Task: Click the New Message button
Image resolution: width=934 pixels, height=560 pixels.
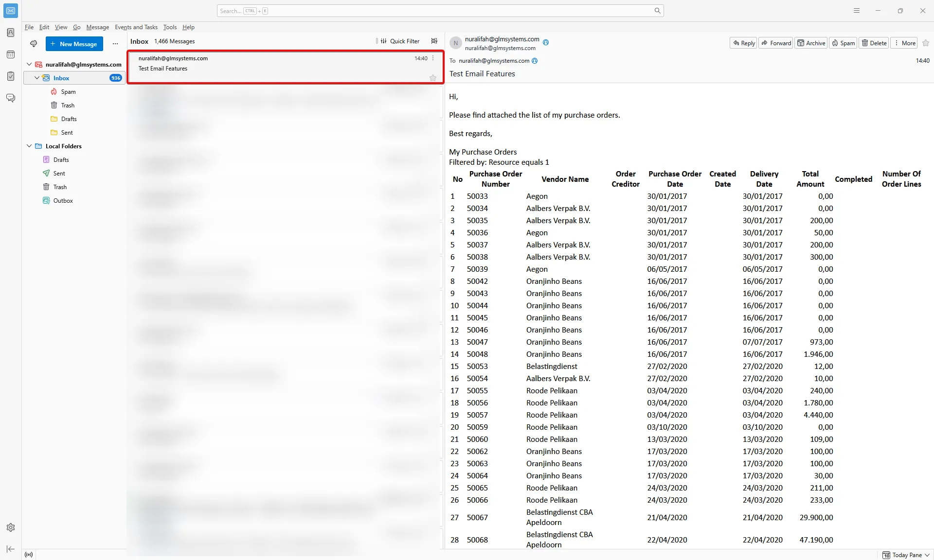Action: point(74,44)
